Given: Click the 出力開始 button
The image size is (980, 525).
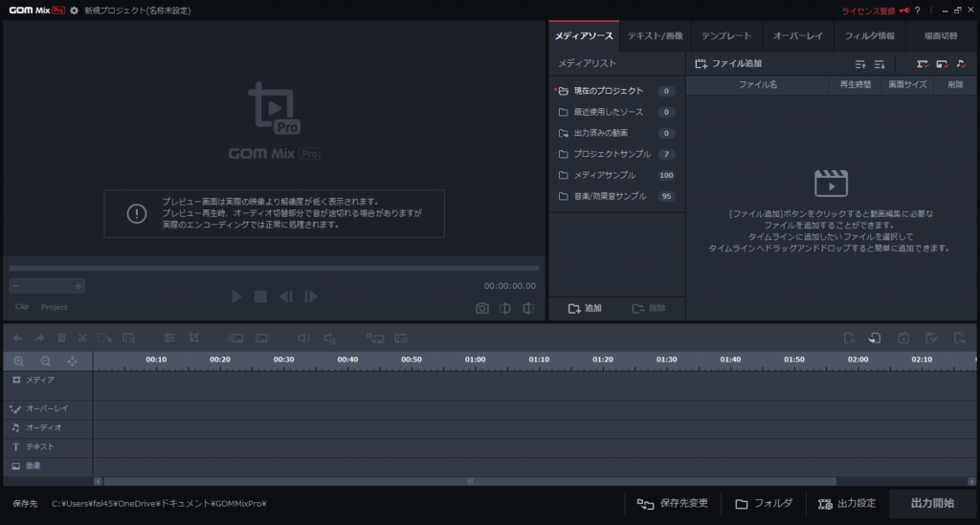Looking at the screenshot, I should point(931,503).
